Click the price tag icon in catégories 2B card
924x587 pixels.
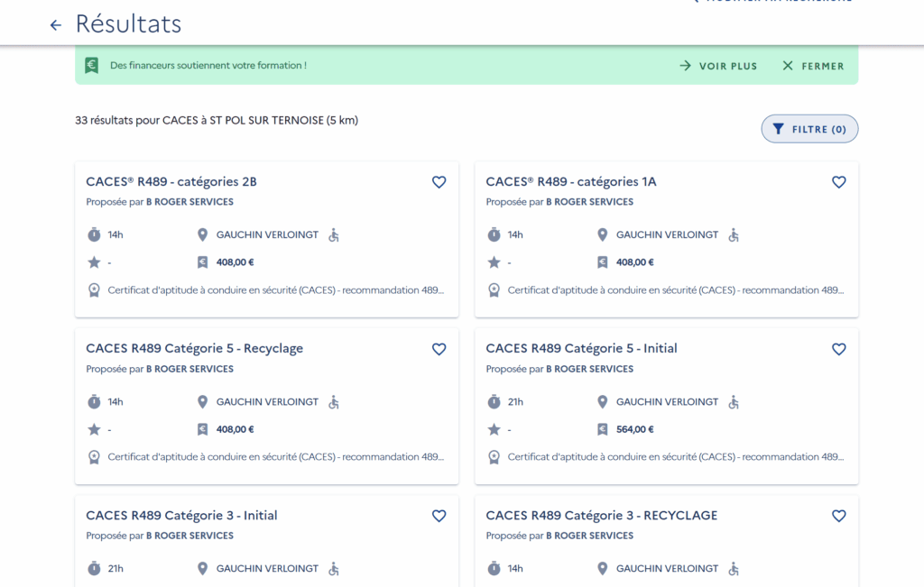pyautogui.click(x=202, y=262)
